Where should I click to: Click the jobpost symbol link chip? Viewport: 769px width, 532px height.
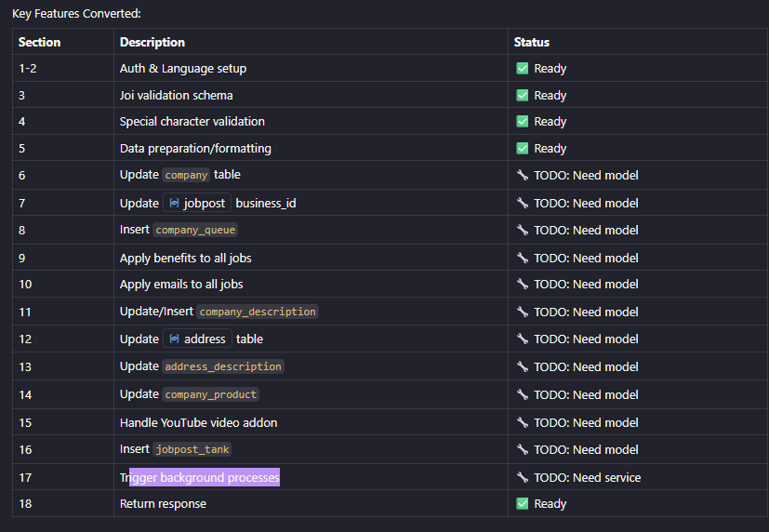pyautogui.click(x=196, y=203)
